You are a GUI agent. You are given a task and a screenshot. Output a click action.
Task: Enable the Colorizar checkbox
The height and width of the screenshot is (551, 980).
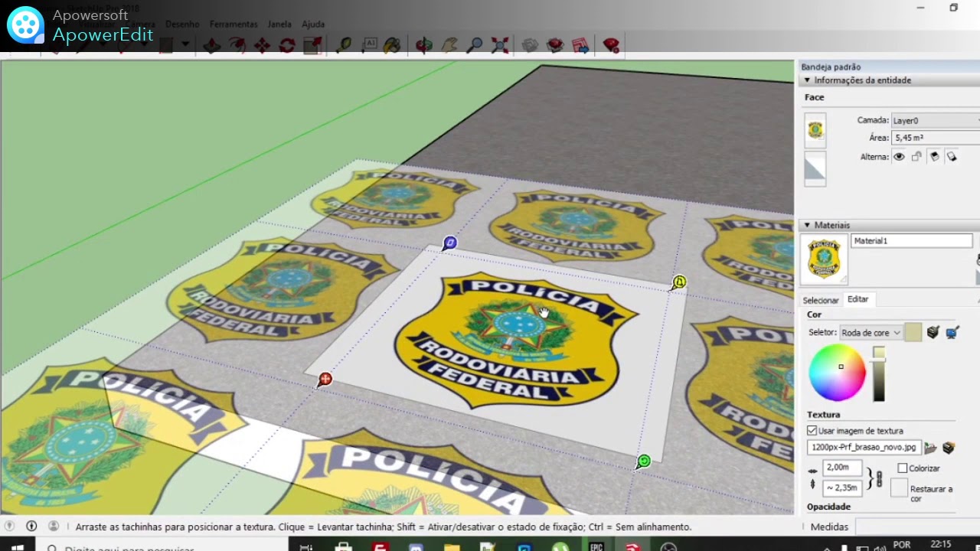click(903, 468)
